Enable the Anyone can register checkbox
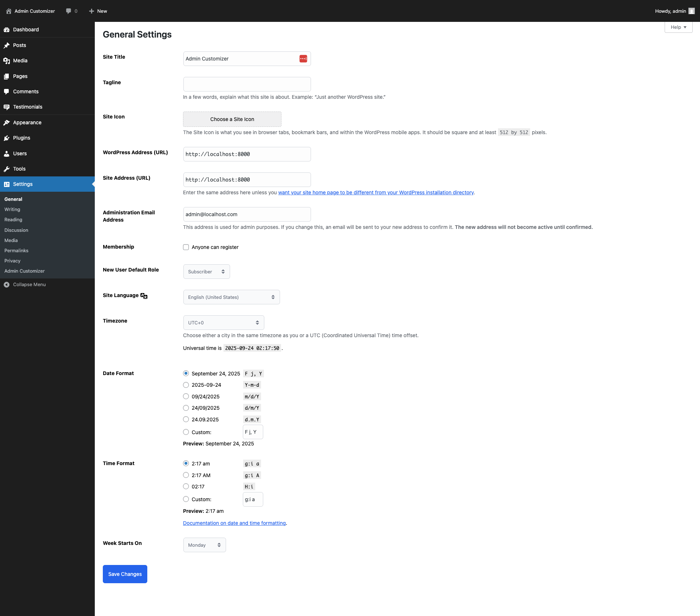 (186, 247)
